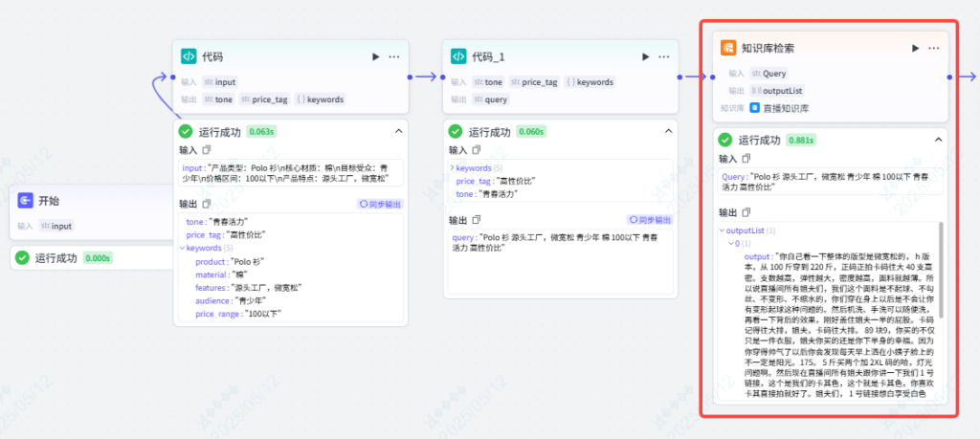The image size is (980, 439).
Task: Open the more options menu of 代码 node
Action: [x=394, y=56]
